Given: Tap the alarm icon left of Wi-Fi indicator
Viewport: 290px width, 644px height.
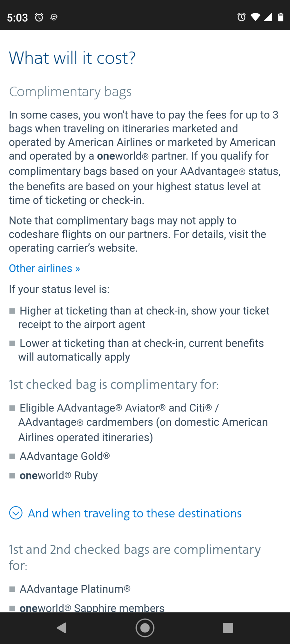Looking at the screenshot, I should pyautogui.click(x=241, y=17).
